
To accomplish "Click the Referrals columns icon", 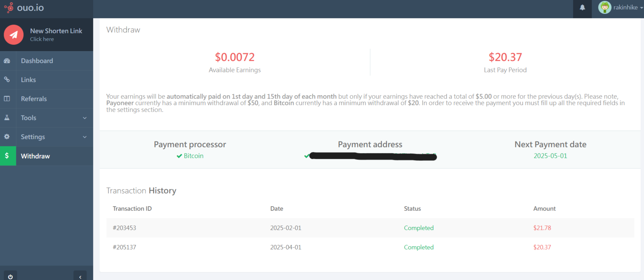I will 7,99.
